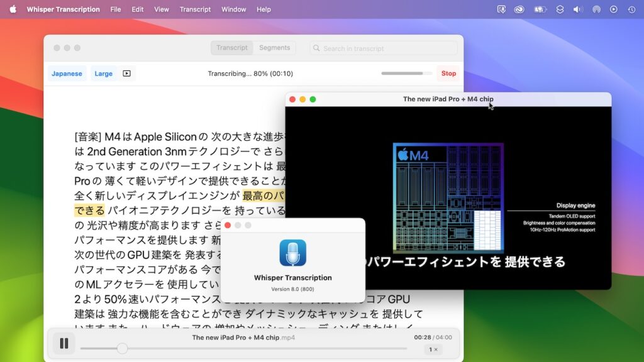Stop the running transcription

(448, 74)
